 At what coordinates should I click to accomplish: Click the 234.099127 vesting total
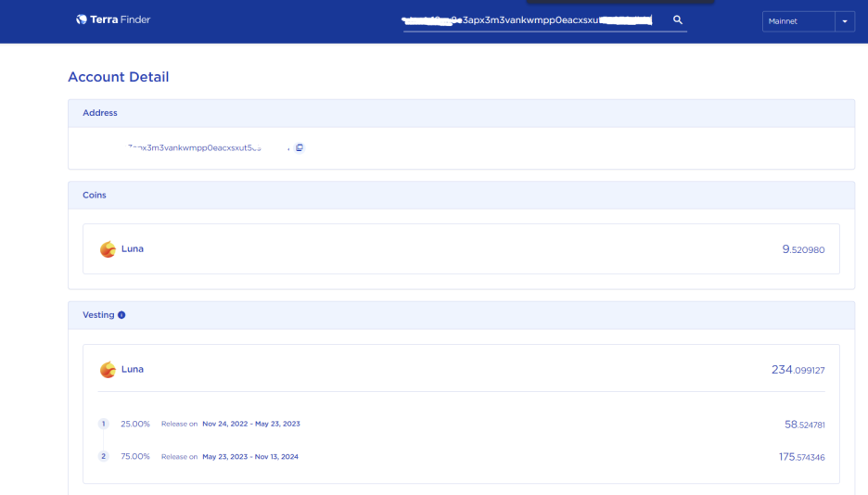coord(798,370)
